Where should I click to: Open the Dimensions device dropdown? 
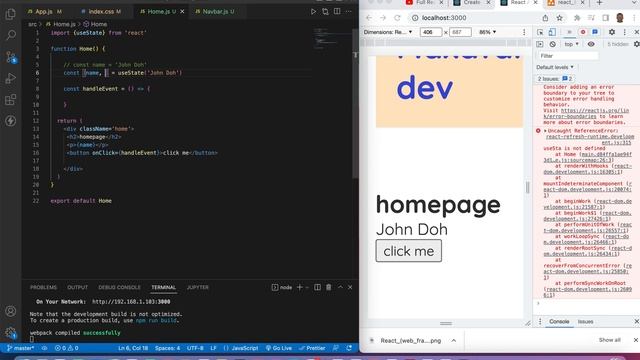[388, 32]
